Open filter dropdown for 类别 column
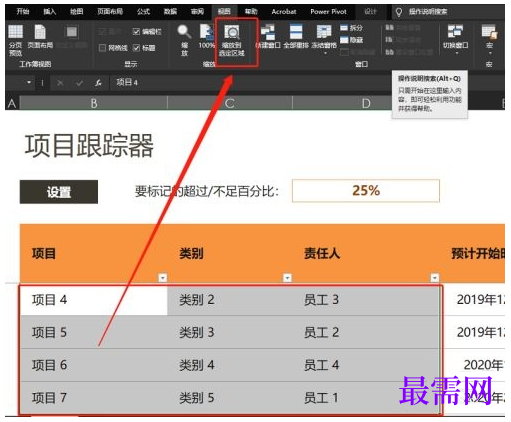This screenshot has height=422, width=511. 287,278
